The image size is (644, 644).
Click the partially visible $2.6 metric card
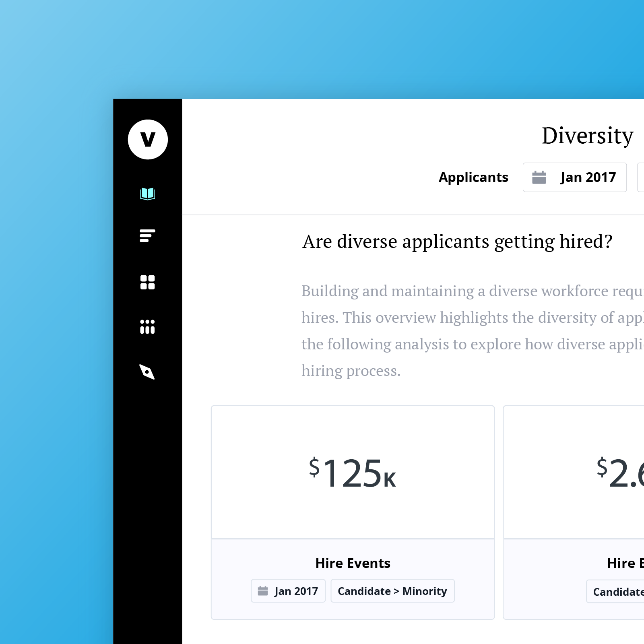pyautogui.click(x=620, y=475)
